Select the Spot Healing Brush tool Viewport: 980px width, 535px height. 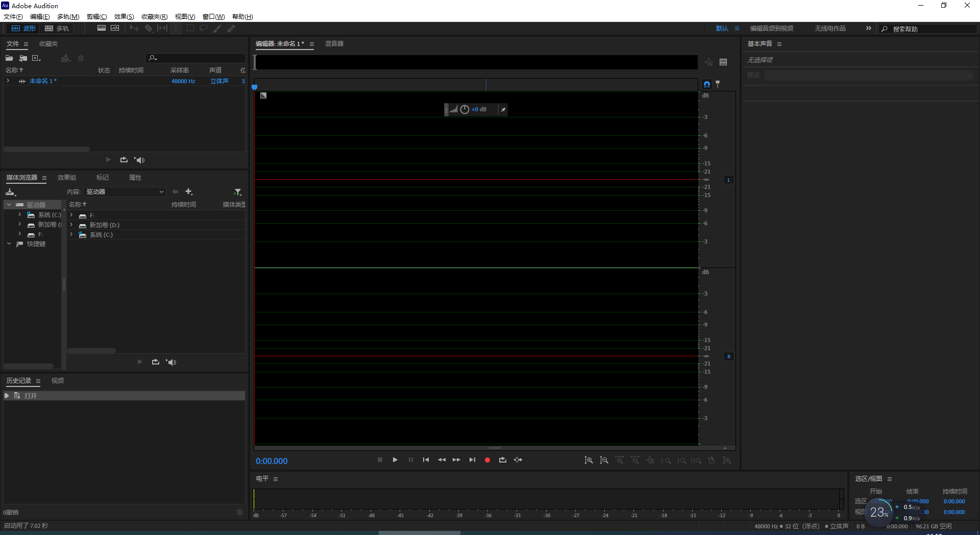coord(231,28)
